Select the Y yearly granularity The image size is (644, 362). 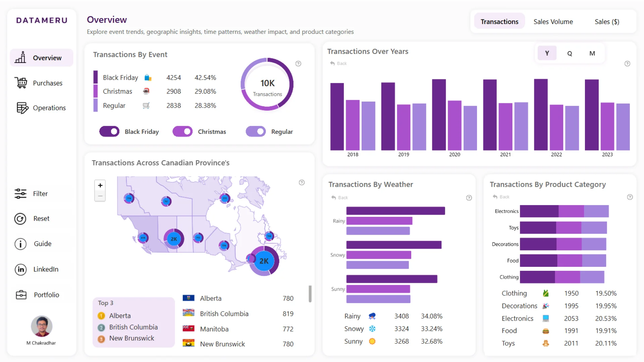coord(547,53)
